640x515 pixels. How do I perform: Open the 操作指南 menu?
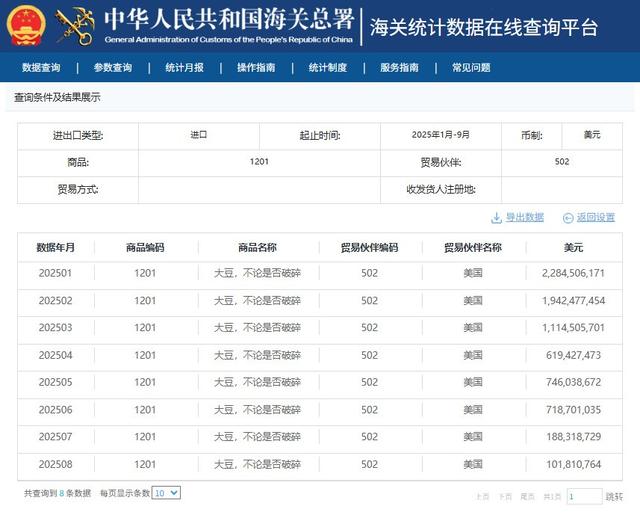256,67
